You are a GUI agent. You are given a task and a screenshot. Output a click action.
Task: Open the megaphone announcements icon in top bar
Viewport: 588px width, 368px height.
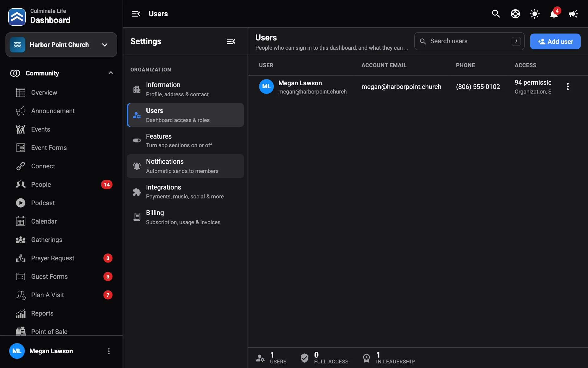573,14
